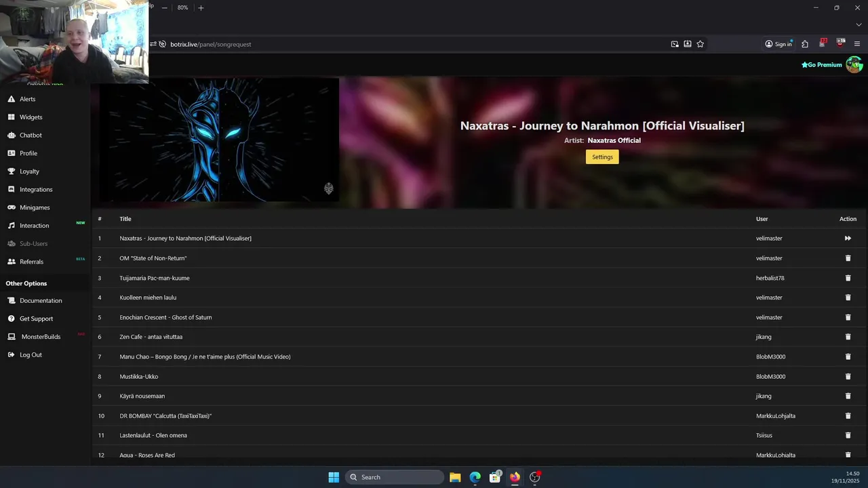Select row title Mustikka-Ukko

click(x=139, y=376)
